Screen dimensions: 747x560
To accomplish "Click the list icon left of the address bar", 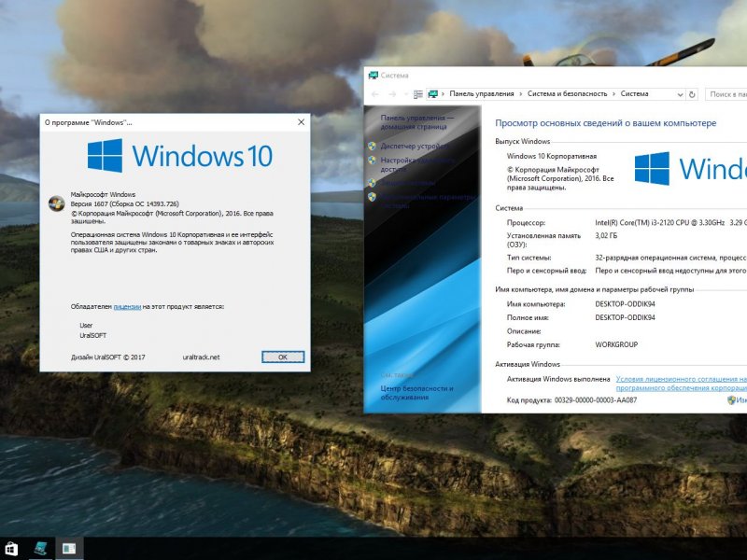I will pyautogui.click(x=417, y=94).
